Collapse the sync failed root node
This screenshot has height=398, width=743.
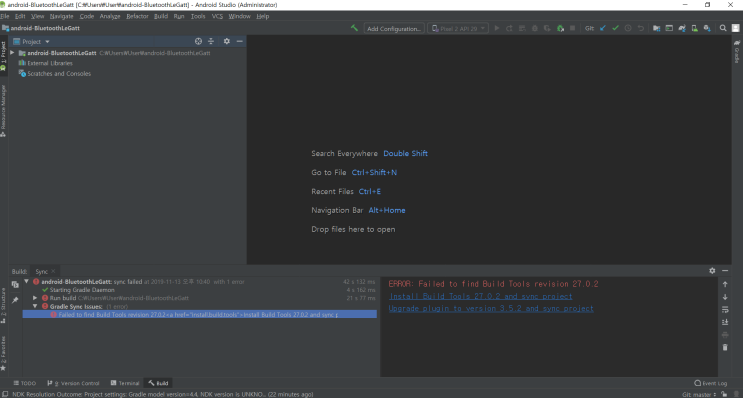pyautogui.click(x=27, y=281)
